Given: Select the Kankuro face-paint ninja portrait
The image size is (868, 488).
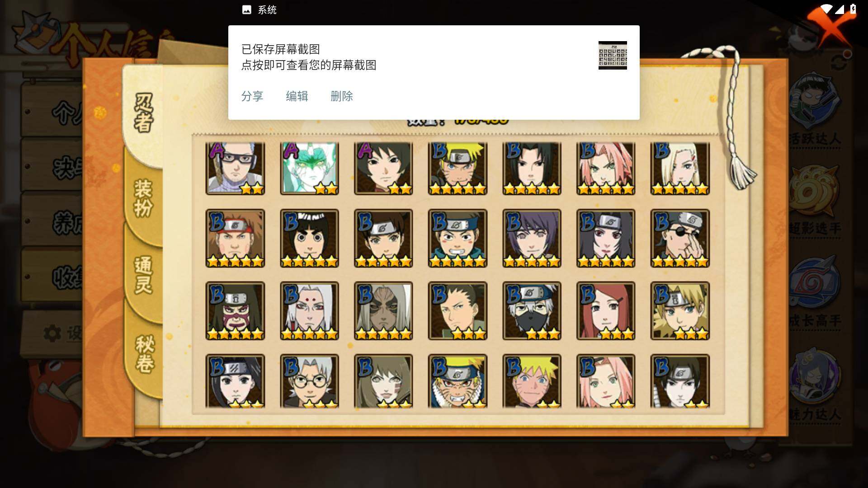Looking at the screenshot, I should pyautogui.click(x=235, y=311).
